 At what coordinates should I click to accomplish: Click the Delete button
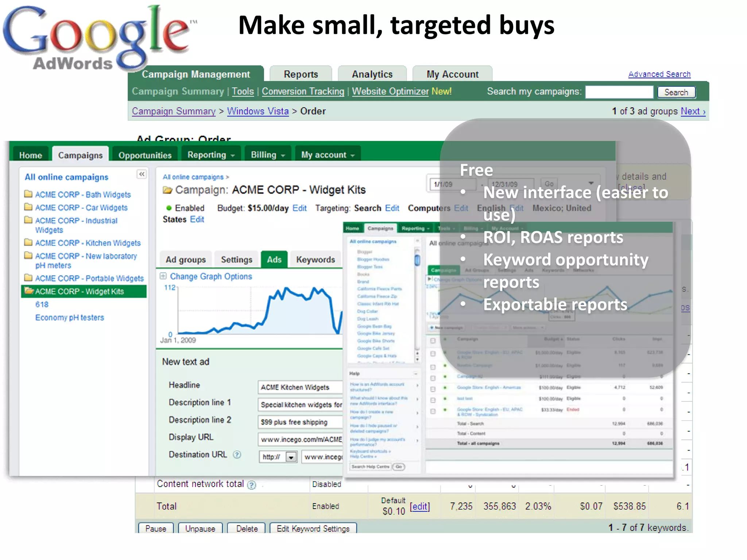pyautogui.click(x=247, y=528)
